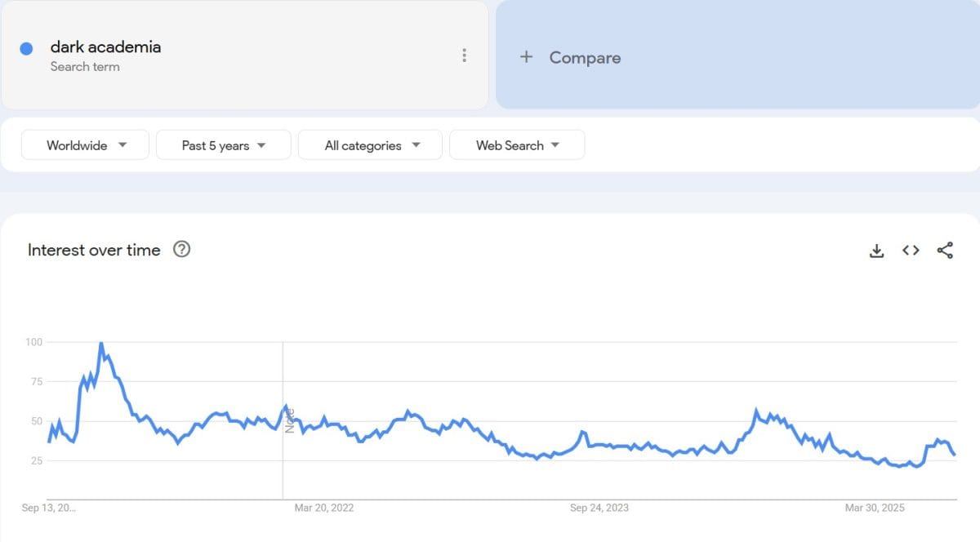The image size is (980, 542).
Task: Download the interest over time data
Action: click(x=876, y=251)
